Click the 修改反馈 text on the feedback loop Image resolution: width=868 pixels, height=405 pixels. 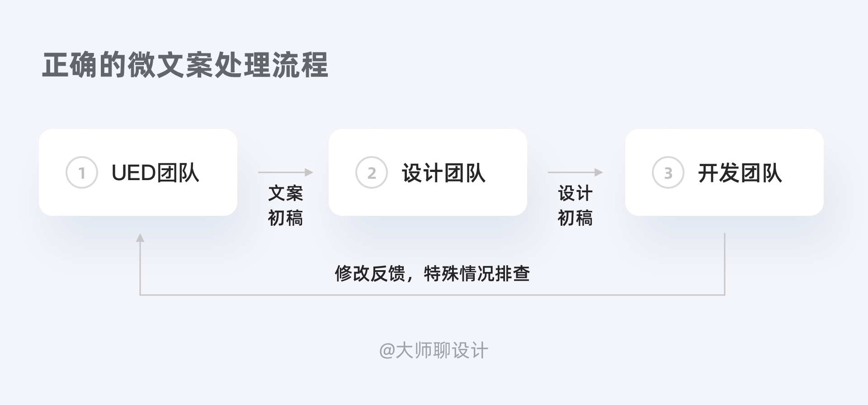tap(369, 274)
